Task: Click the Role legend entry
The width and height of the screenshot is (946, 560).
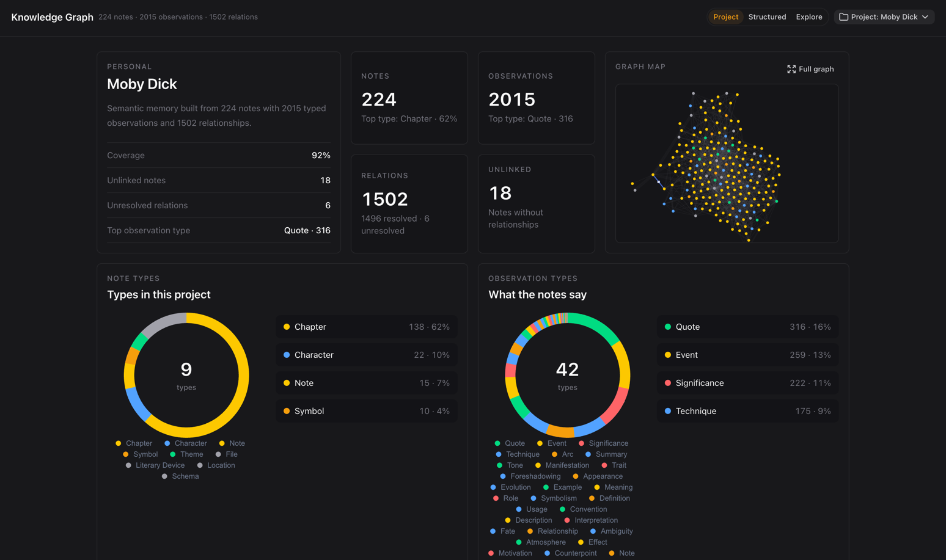Action: (x=505, y=498)
